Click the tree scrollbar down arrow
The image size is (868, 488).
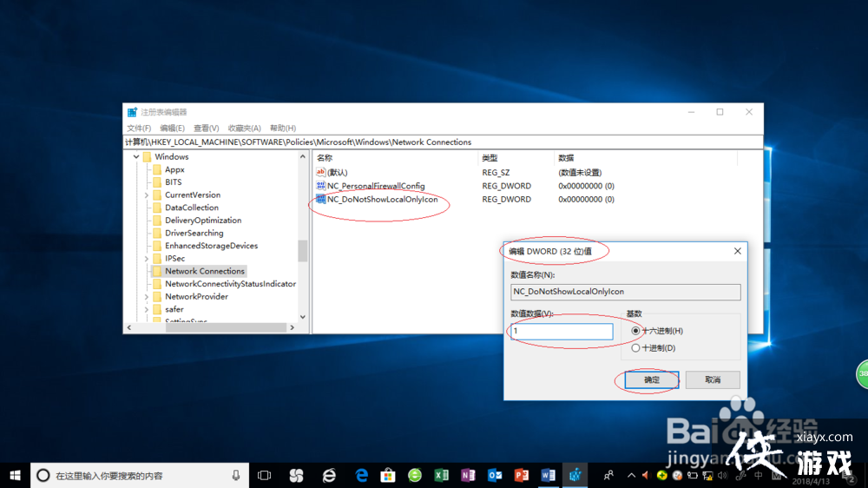click(302, 317)
